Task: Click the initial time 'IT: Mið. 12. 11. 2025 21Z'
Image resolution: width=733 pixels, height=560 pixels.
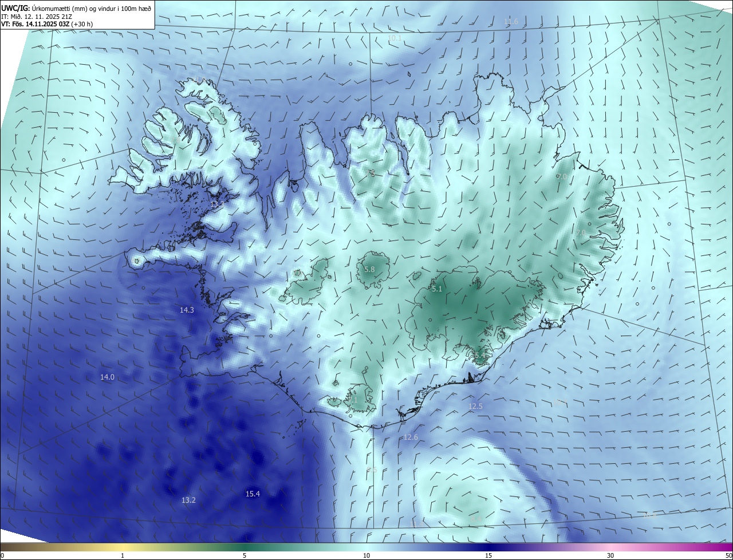Action: tap(37, 17)
